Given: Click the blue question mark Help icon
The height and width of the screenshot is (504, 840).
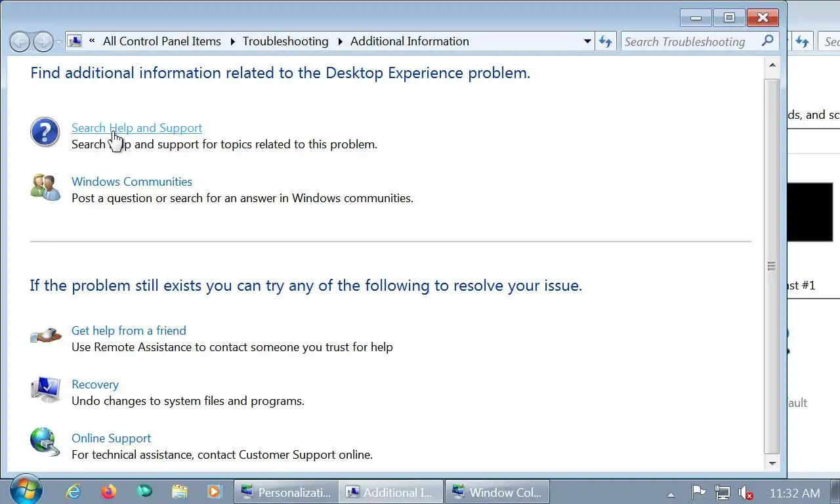Looking at the screenshot, I should [x=45, y=132].
